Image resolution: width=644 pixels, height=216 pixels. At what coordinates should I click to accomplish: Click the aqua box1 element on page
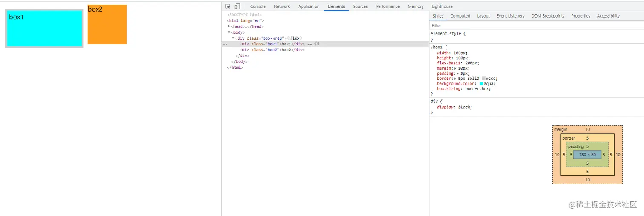click(x=44, y=28)
